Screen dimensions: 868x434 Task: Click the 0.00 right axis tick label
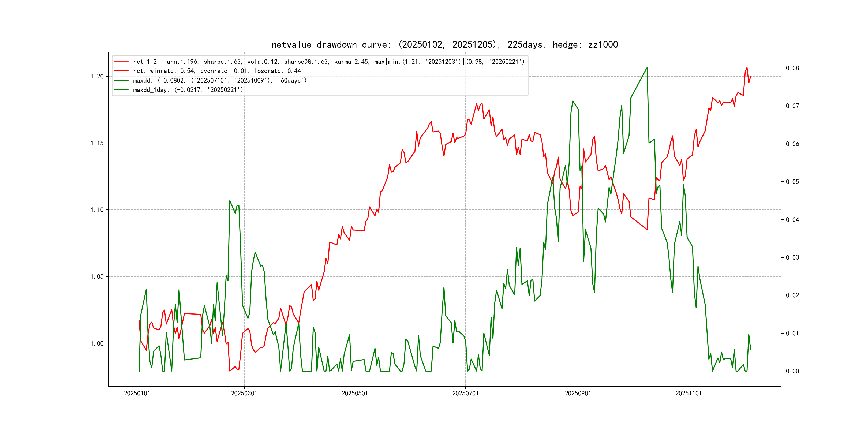point(792,371)
